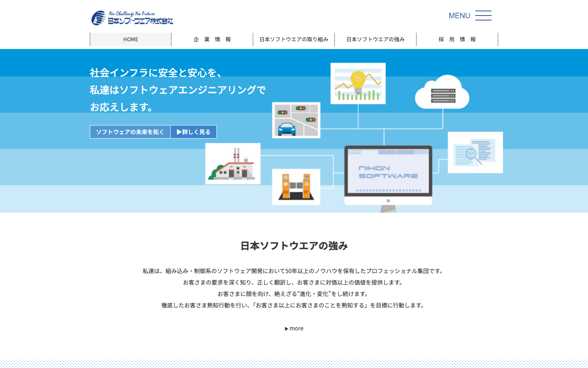Select the HOME navigation tab
Viewport: 588px width, 368px height.
[x=131, y=39]
